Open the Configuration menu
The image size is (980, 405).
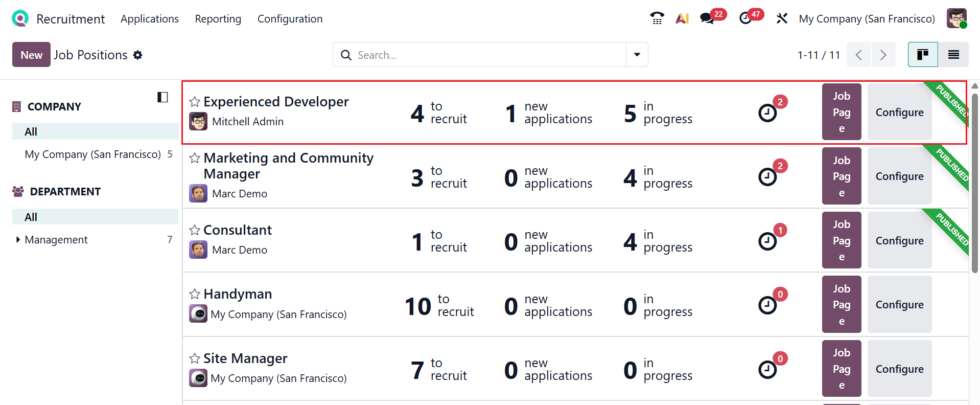(x=290, y=19)
